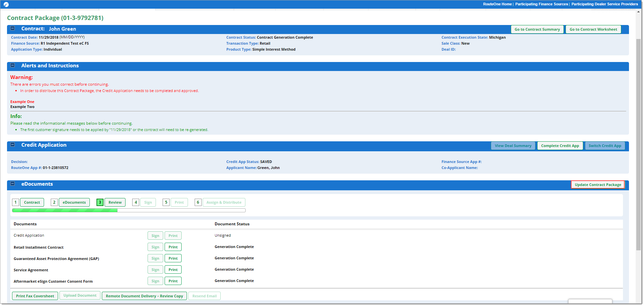Sign the Guaranteed Asset Protection Agreement
The width and height of the screenshot is (644, 306).
click(155, 258)
